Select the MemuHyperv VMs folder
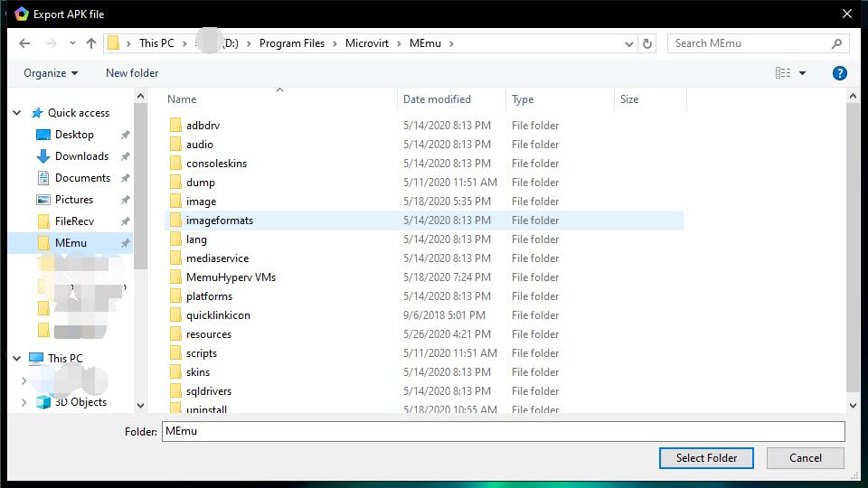The height and width of the screenshot is (488, 868). 231,277
